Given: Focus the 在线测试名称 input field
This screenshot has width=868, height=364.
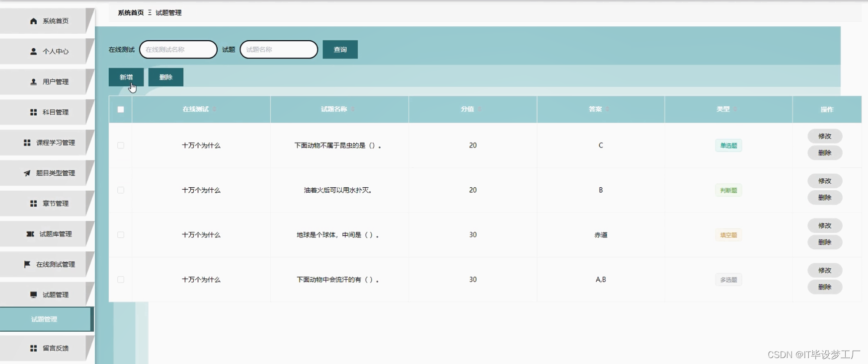Looking at the screenshot, I should [178, 50].
